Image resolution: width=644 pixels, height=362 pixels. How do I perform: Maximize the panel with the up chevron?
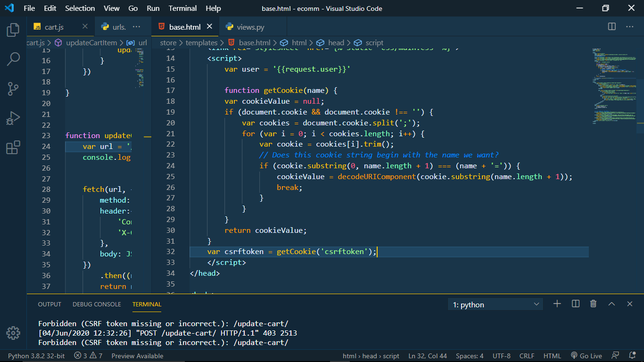pyautogui.click(x=612, y=304)
